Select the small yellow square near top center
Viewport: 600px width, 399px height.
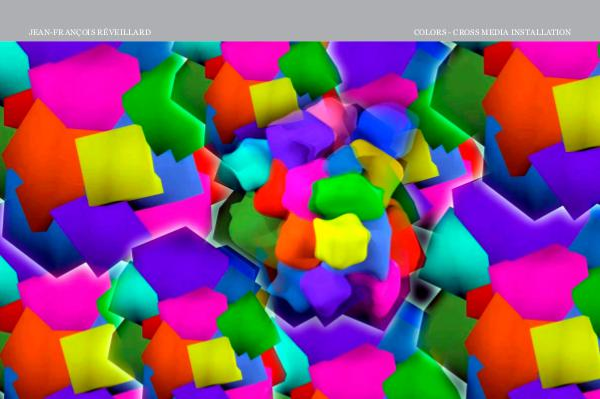273,102
